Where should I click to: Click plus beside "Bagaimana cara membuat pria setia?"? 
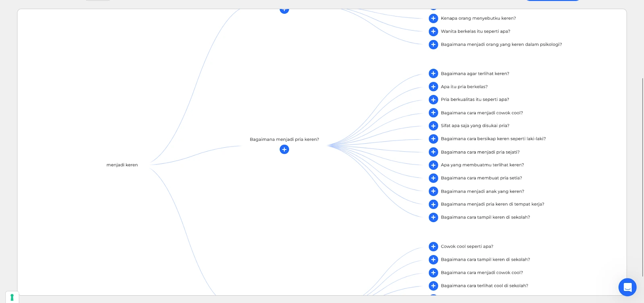(x=433, y=178)
